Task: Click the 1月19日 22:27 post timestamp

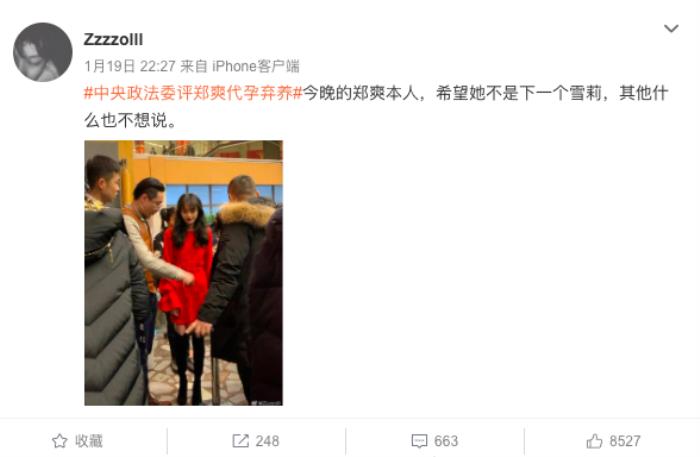Action: [130, 66]
